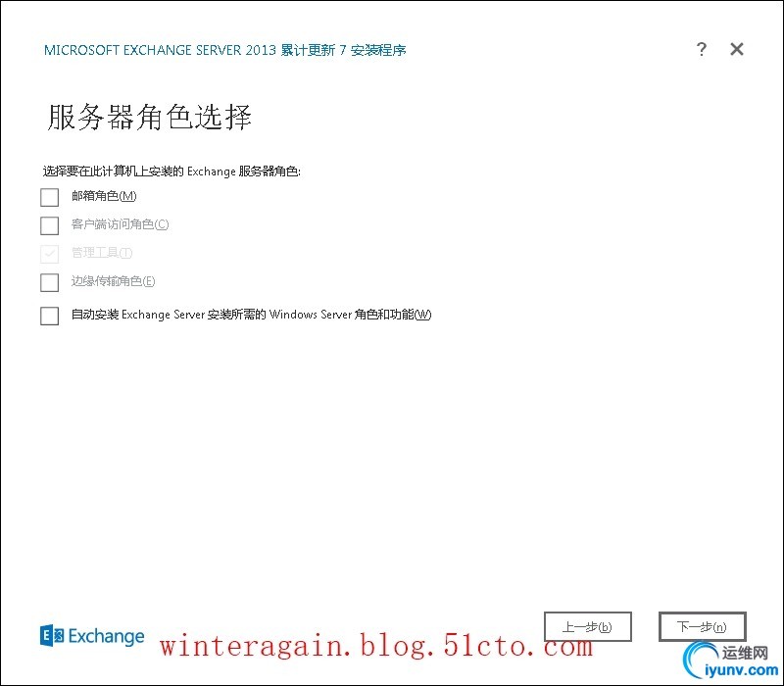The width and height of the screenshot is (784, 686).
Task: Click the setup title text MICROSOFT EXCHANGE SERVER 2013
Action: [160, 50]
